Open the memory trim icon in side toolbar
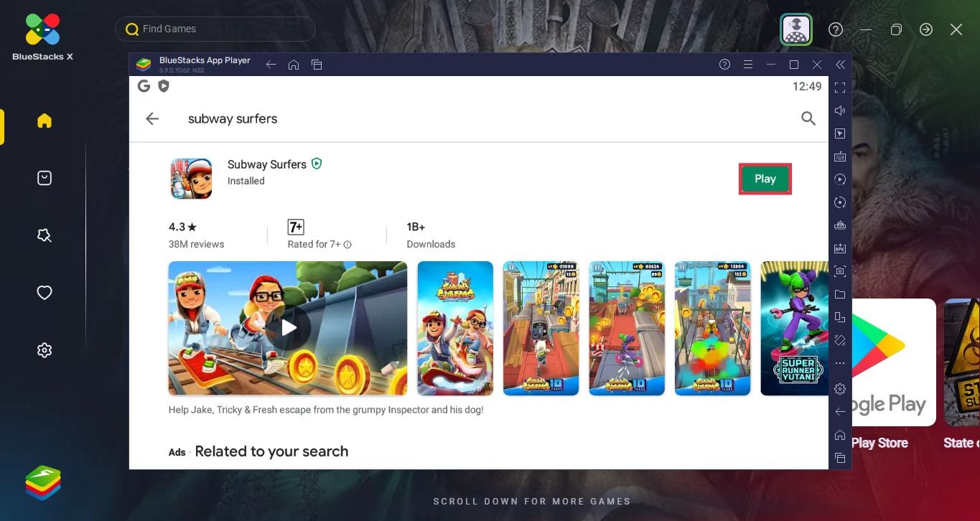 [x=840, y=225]
